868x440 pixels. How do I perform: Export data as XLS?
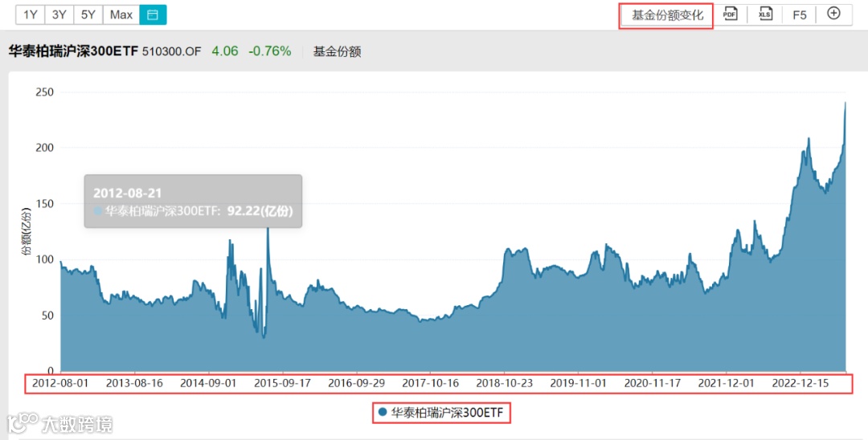(765, 14)
